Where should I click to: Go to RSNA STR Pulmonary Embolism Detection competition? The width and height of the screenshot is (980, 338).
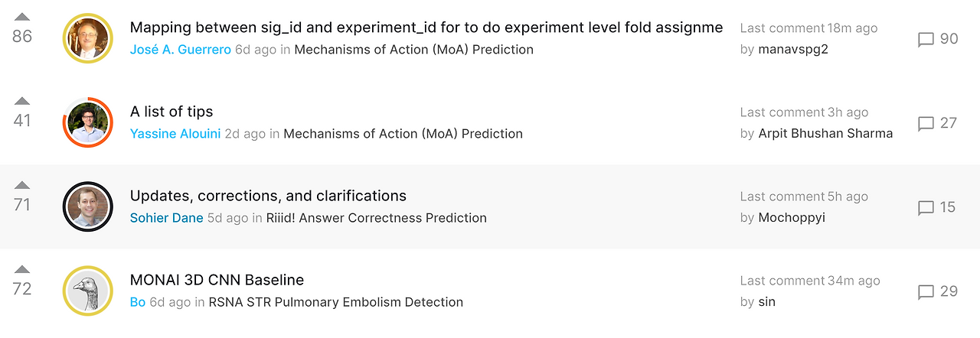tap(335, 302)
